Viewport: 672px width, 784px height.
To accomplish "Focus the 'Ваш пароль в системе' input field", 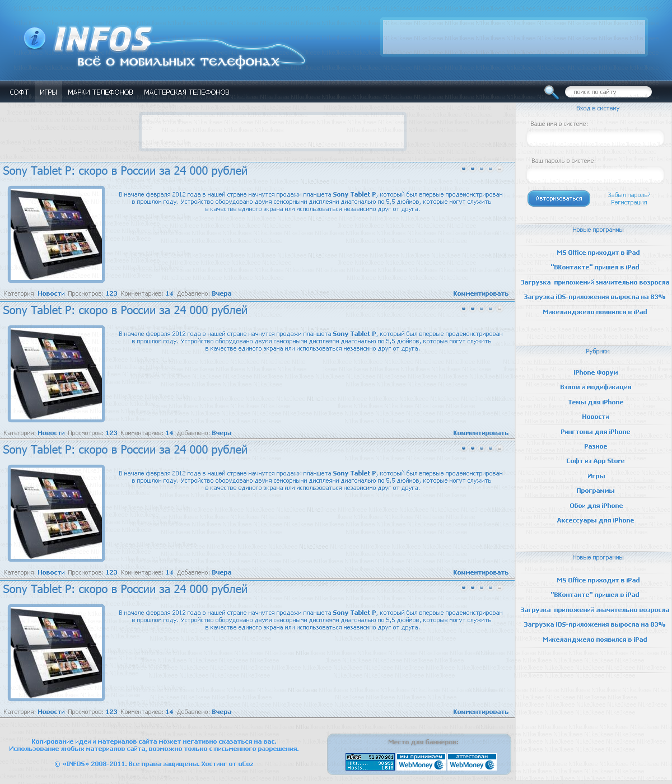I will coord(595,175).
